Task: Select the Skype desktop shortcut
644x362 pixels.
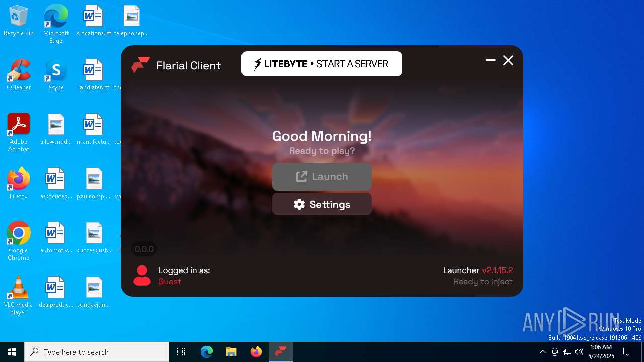Action: point(56,75)
